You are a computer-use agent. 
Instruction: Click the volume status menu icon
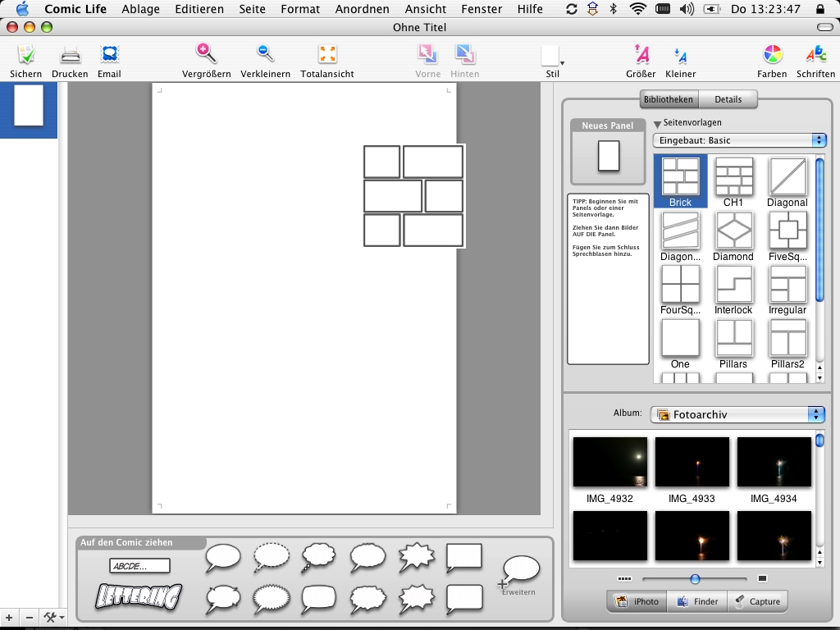click(x=687, y=9)
